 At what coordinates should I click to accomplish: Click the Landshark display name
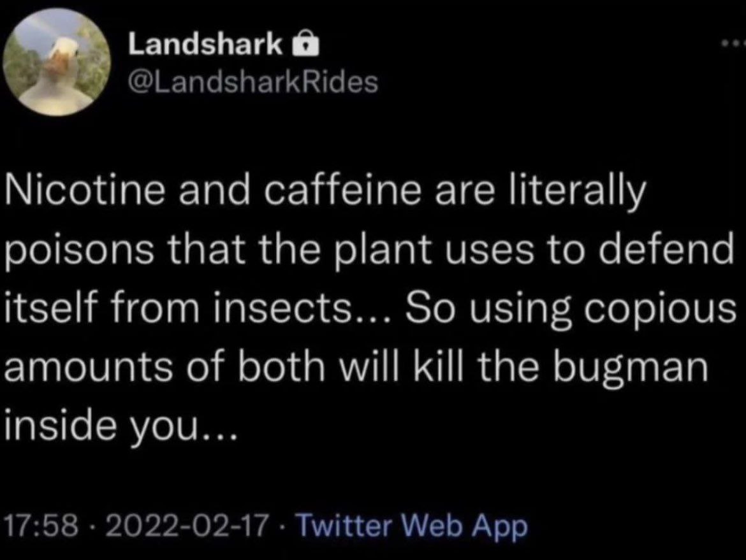(x=205, y=44)
